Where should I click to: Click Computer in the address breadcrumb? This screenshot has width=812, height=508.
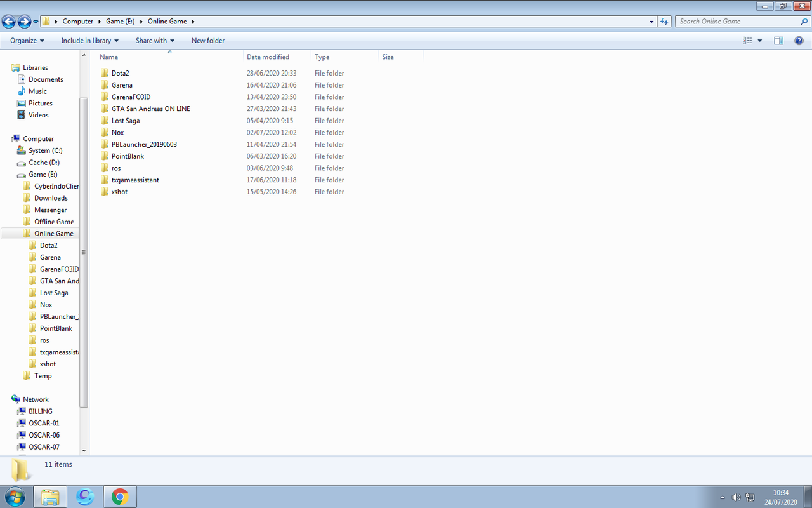point(78,22)
